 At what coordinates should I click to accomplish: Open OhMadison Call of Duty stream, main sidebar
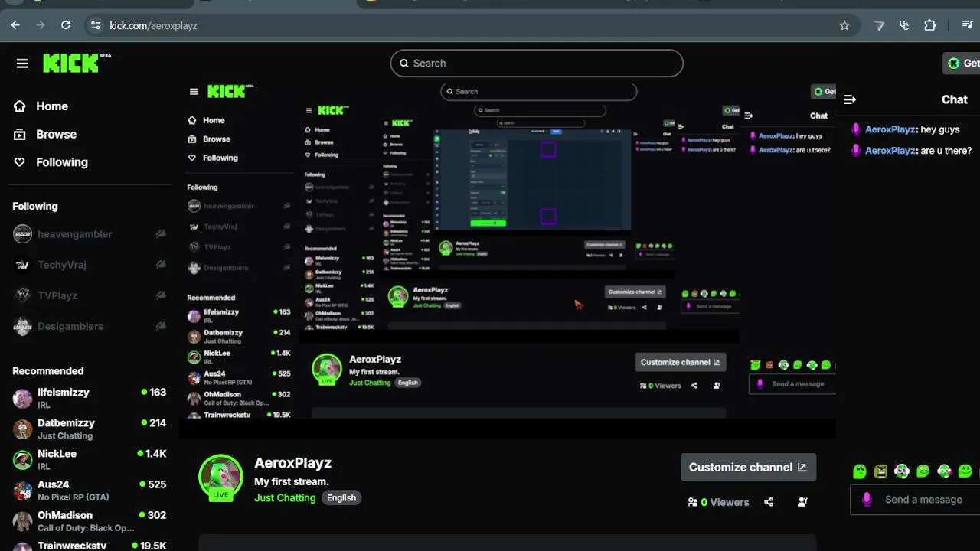(90, 521)
